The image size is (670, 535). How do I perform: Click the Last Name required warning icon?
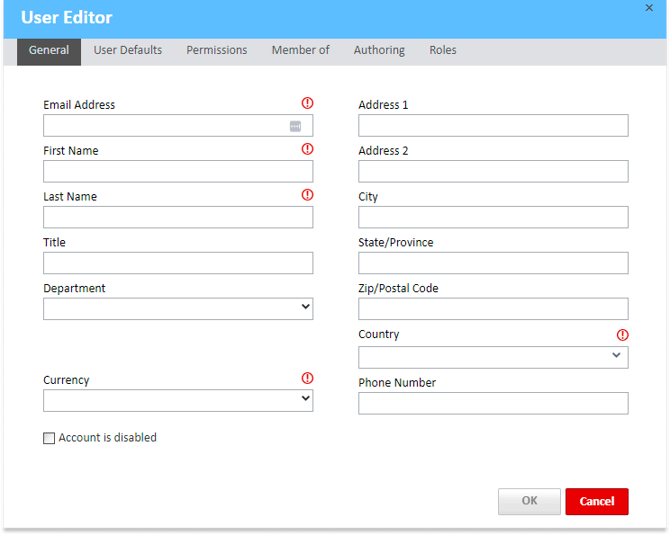307,195
